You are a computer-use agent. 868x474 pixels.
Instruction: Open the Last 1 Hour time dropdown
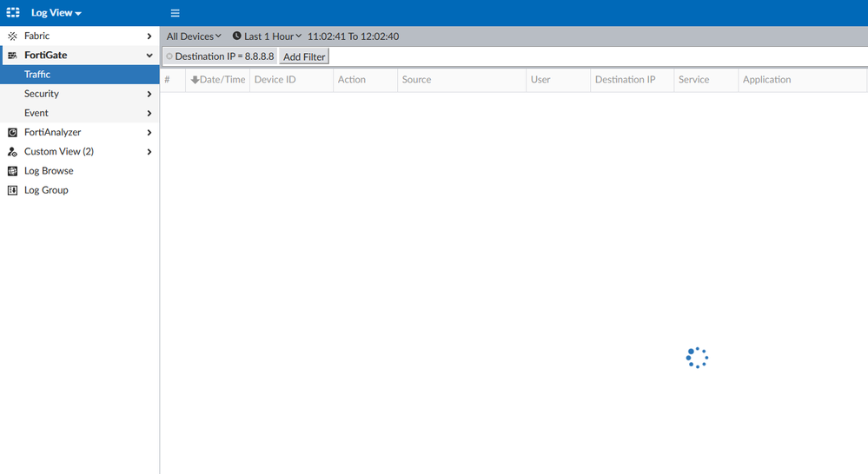coord(272,36)
